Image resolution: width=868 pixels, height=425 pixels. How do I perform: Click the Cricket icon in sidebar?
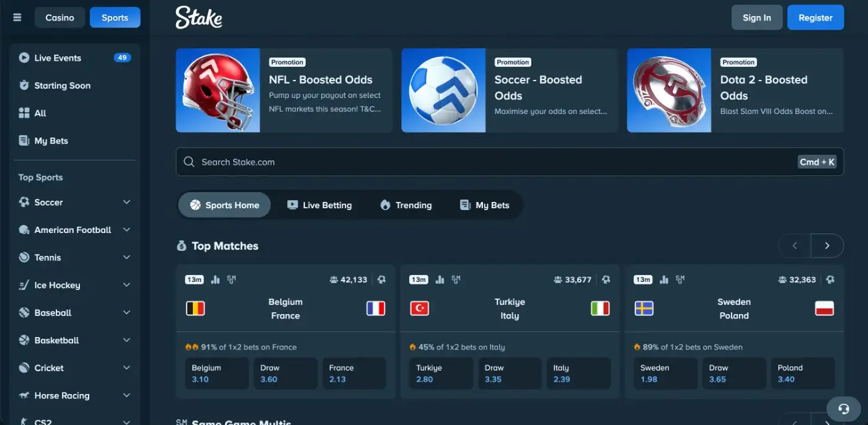pyautogui.click(x=24, y=367)
